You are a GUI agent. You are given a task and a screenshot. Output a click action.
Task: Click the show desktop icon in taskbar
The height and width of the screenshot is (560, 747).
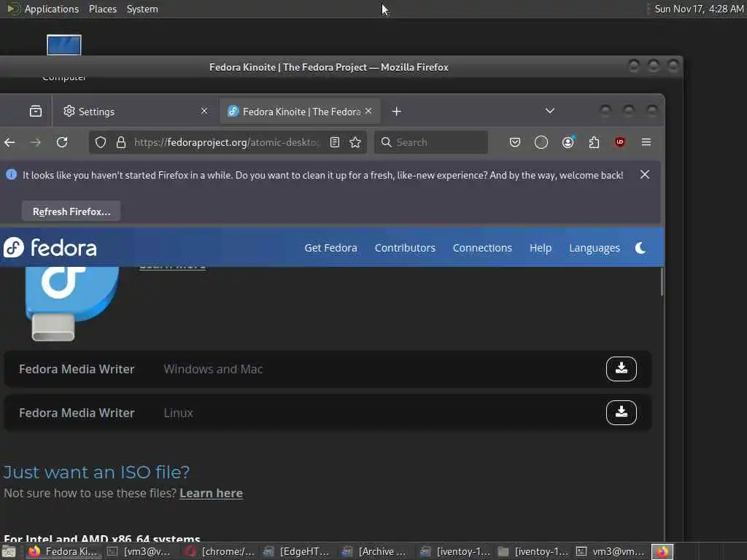(9, 552)
